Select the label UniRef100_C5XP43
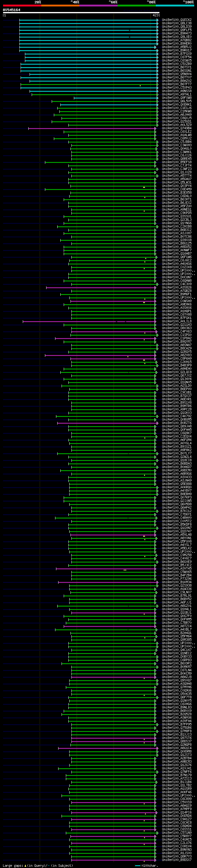 click(177, 88)
